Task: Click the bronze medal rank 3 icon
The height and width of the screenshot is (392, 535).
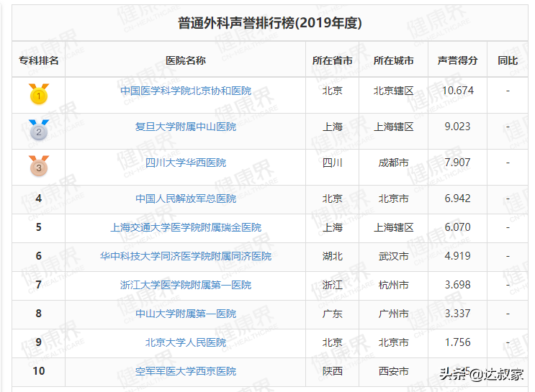Action: coord(39,166)
